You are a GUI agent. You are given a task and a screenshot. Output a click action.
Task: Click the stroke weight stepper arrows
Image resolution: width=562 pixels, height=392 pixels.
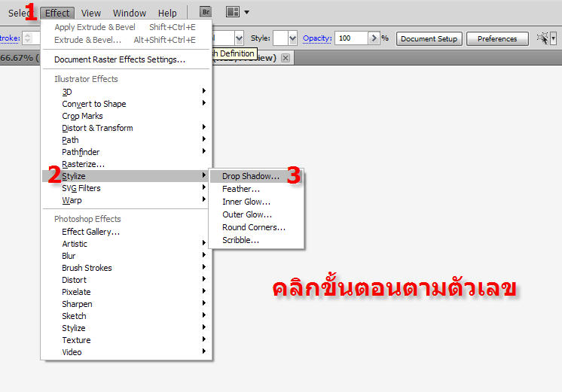[28, 38]
